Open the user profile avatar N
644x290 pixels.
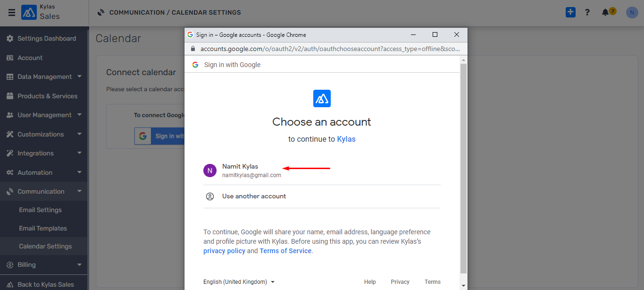click(x=632, y=12)
